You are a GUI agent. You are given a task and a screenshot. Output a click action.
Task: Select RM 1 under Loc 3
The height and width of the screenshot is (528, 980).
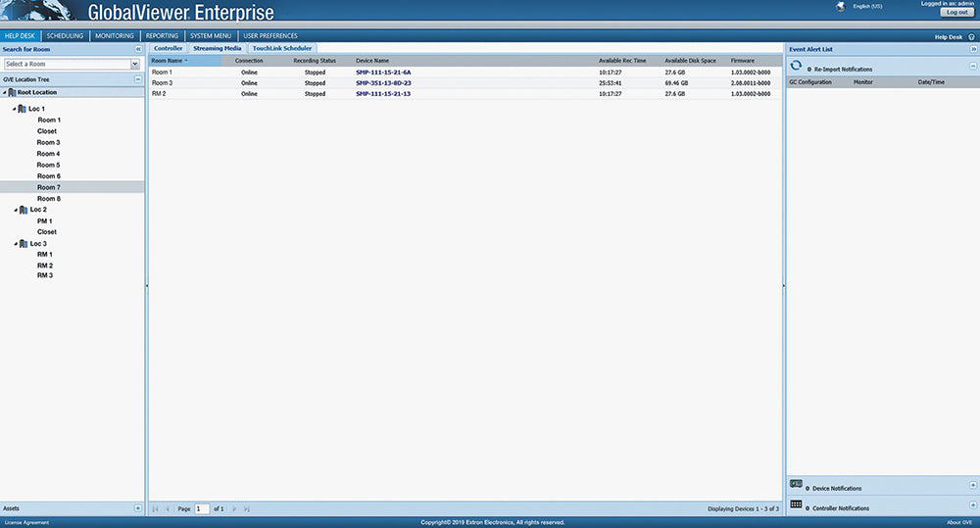coord(44,255)
